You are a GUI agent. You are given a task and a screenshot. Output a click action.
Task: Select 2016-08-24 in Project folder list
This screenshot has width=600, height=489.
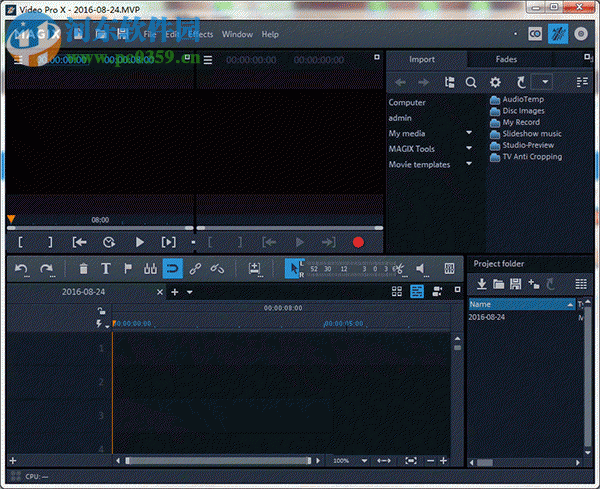487,317
